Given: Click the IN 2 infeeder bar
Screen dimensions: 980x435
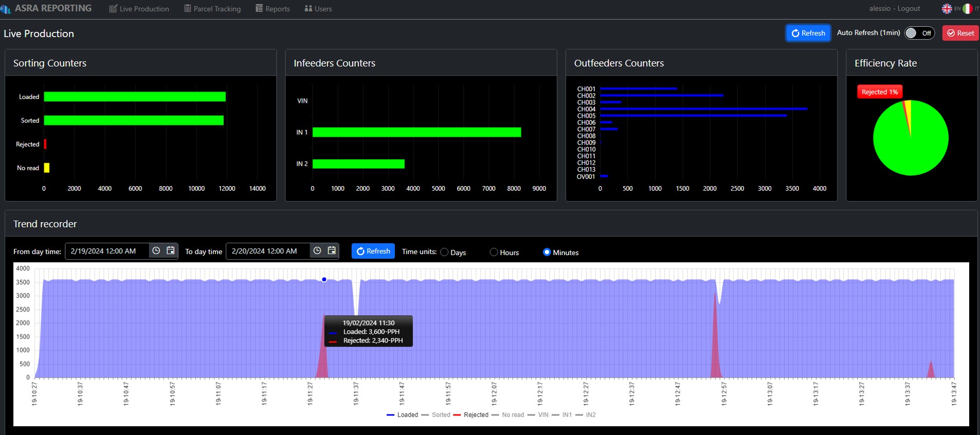Looking at the screenshot, I should coord(358,164).
